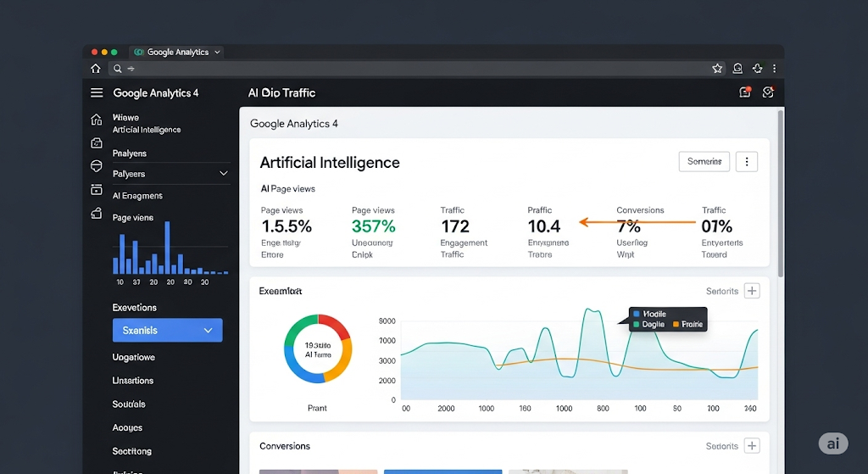The image size is (868, 474).
Task: Click the green Doglie legend swatch
Action: (636, 325)
